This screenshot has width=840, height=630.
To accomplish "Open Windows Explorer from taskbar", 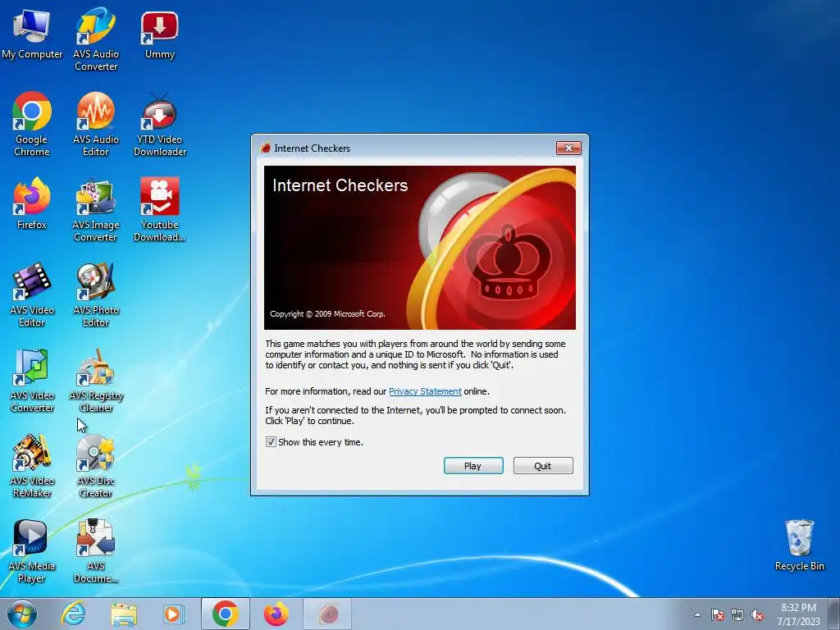I will click(x=124, y=614).
